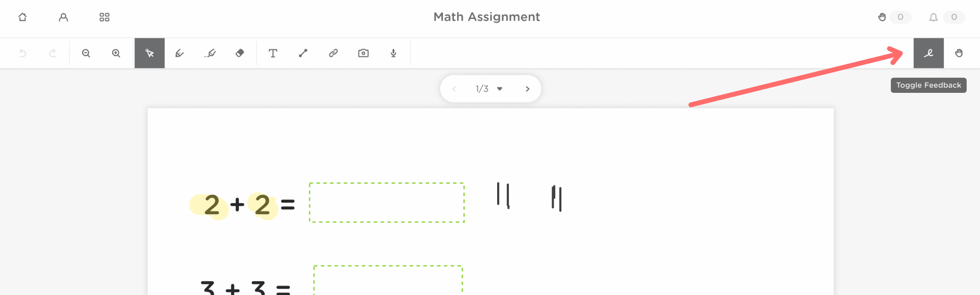Viewport: 980px width, 295px height.
Task: Toggle Feedback mode on or off
Action: pos(928,53)
